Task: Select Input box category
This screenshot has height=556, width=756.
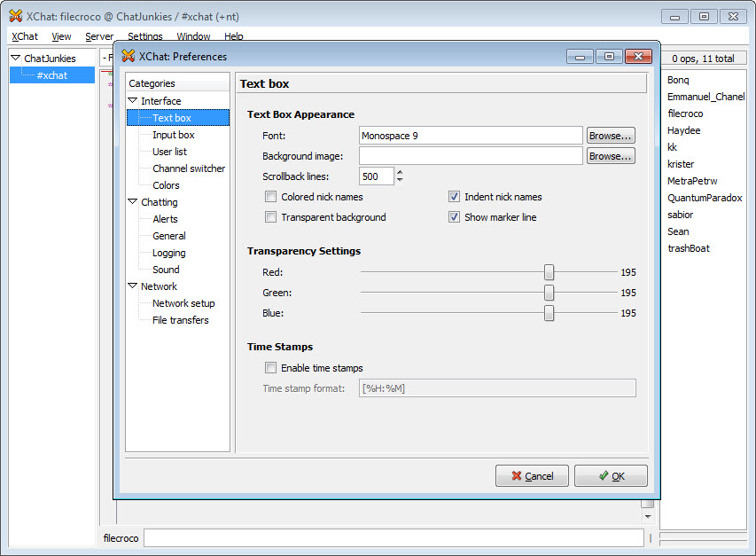Action: click(174, 135)
